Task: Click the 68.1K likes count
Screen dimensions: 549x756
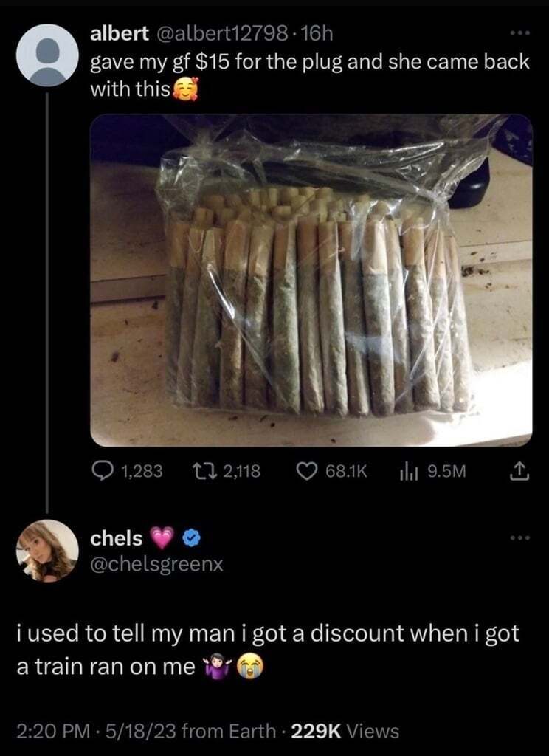Action: (x=347, y=472)
